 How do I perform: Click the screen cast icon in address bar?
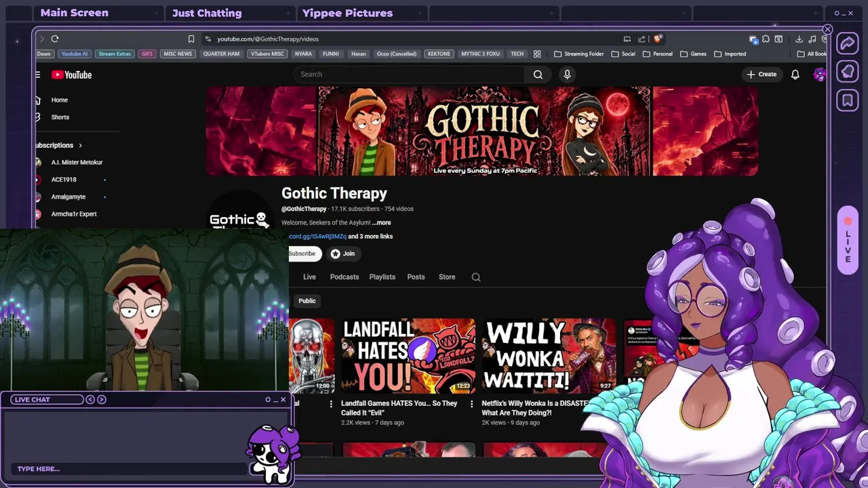coord(627,39)
